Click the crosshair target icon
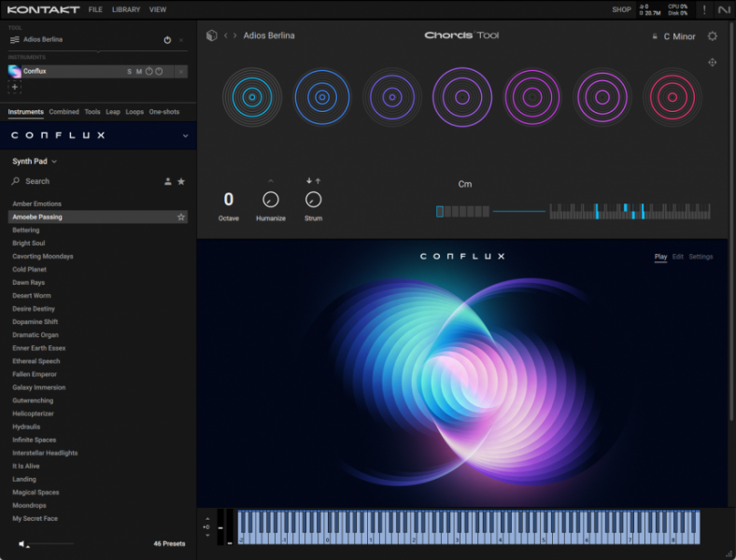Image resolution: width=736 pixels, height=560 pixels. coord(712,63)
